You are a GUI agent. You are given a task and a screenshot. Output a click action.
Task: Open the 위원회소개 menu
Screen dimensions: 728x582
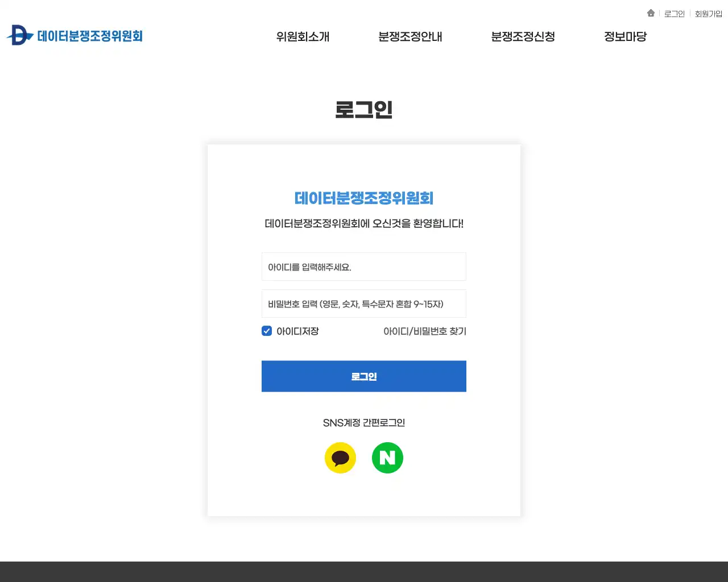(302, 36)
